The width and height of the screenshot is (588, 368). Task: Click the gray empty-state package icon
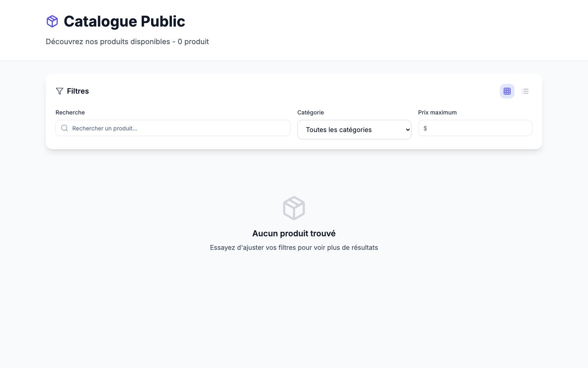pos(294,208)
